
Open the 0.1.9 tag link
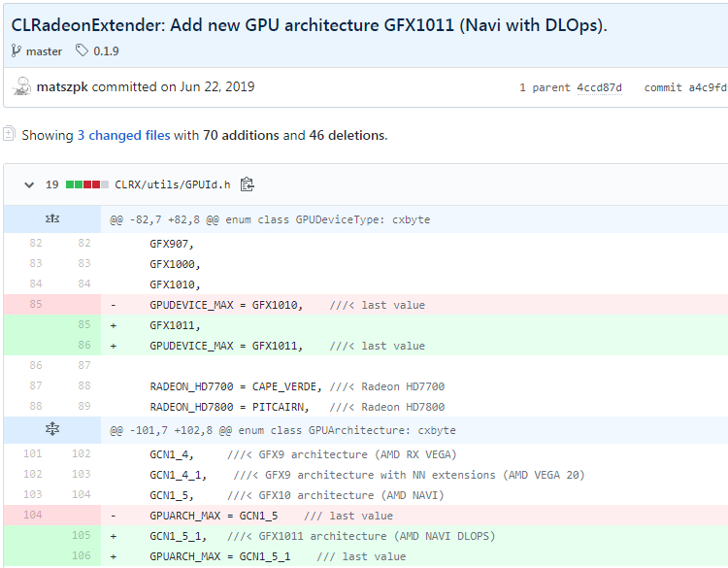(x=106, y=50)
